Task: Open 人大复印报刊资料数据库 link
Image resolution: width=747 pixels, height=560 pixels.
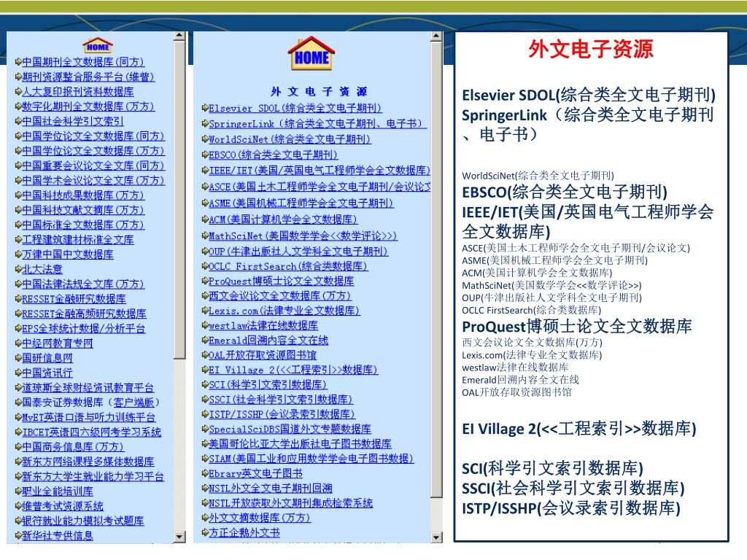Action: 78,91
